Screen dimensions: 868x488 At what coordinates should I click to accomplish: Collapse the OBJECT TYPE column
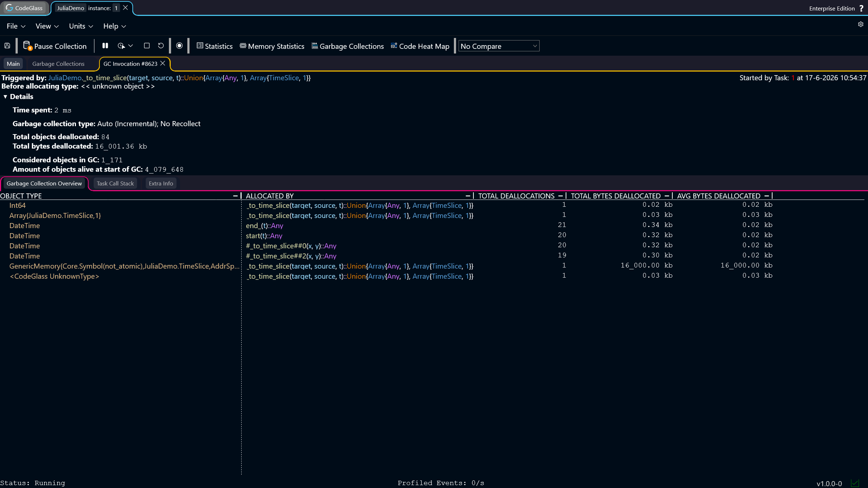(x=235, y=196)
